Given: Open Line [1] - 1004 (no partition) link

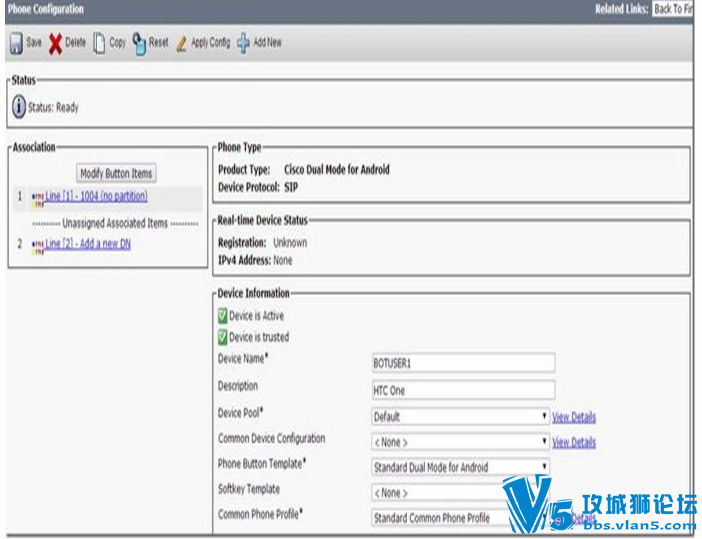Looking at the screenshot, I should (x=96, y=196).
